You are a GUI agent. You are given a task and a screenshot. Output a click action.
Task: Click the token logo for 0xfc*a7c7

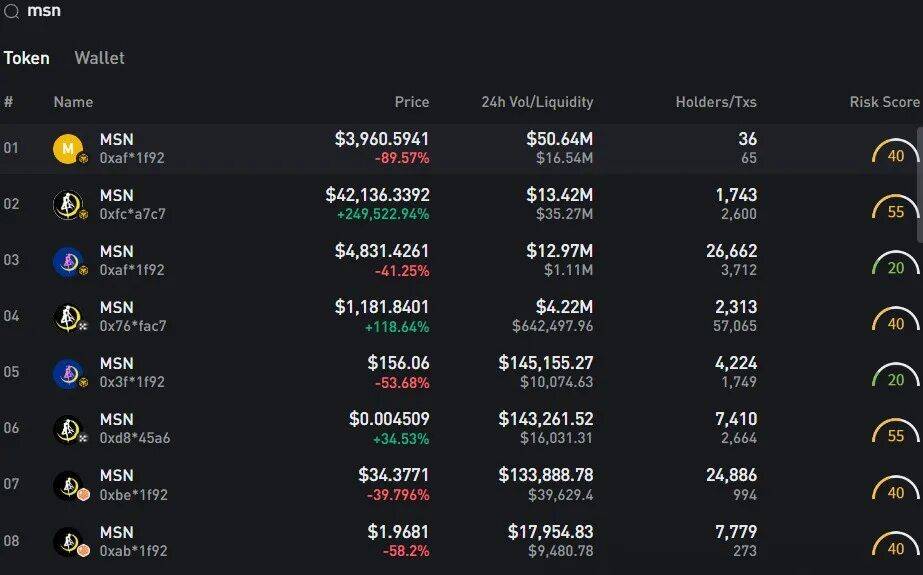pos(67,205)
